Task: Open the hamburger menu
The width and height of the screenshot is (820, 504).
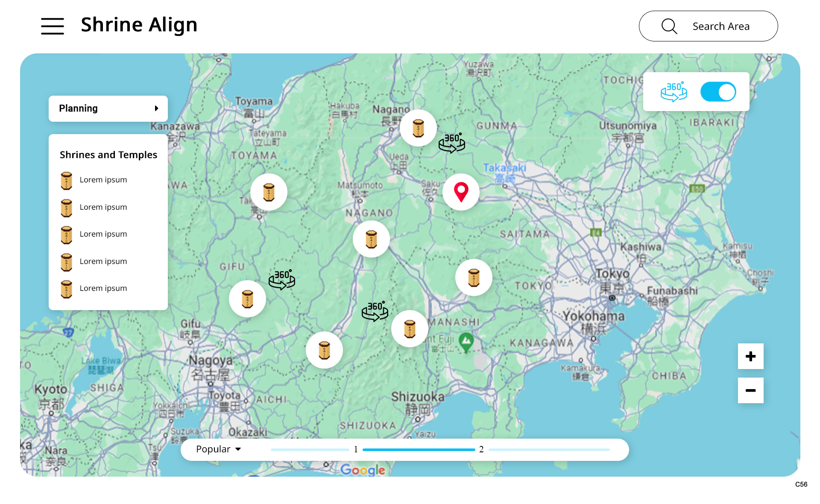Action: [x=53, y=26]
